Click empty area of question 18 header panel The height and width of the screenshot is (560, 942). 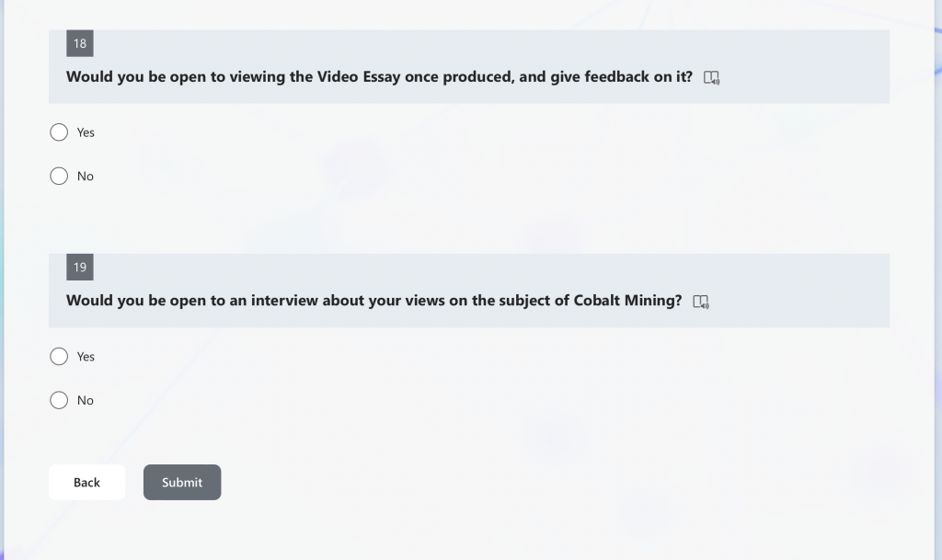point(805,66)
